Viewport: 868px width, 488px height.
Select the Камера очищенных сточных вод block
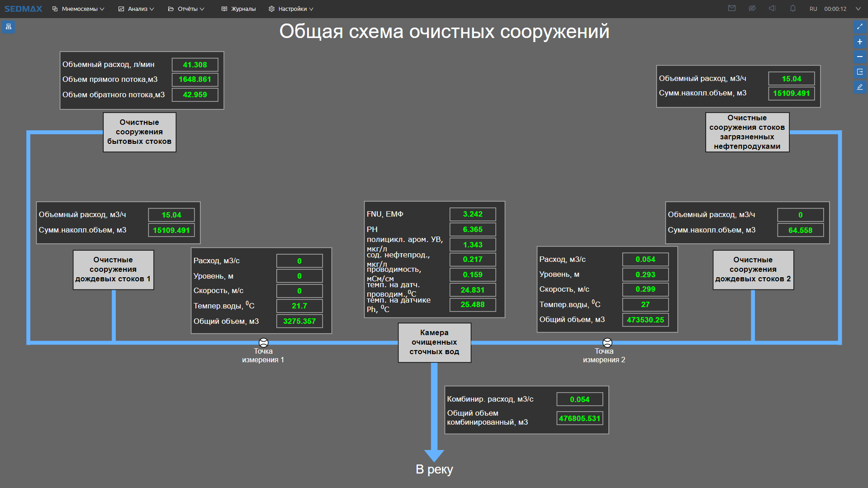coord(434,343)
